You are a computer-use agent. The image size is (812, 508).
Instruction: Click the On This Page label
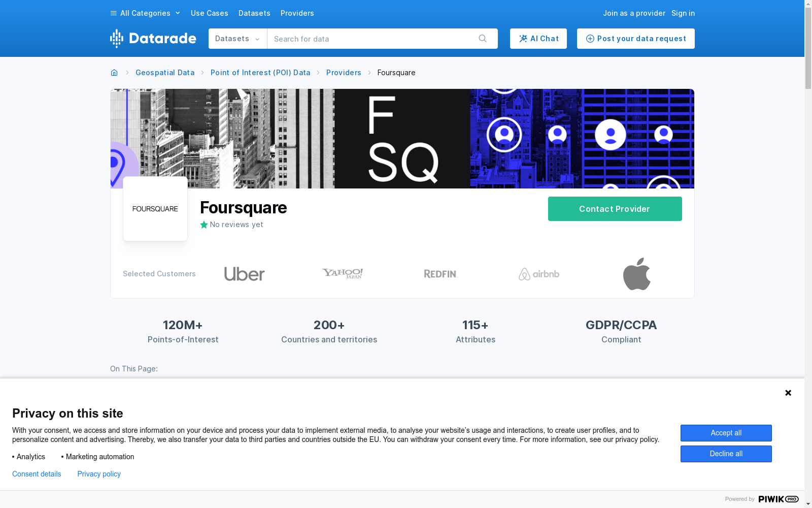[x=134, y=369]
